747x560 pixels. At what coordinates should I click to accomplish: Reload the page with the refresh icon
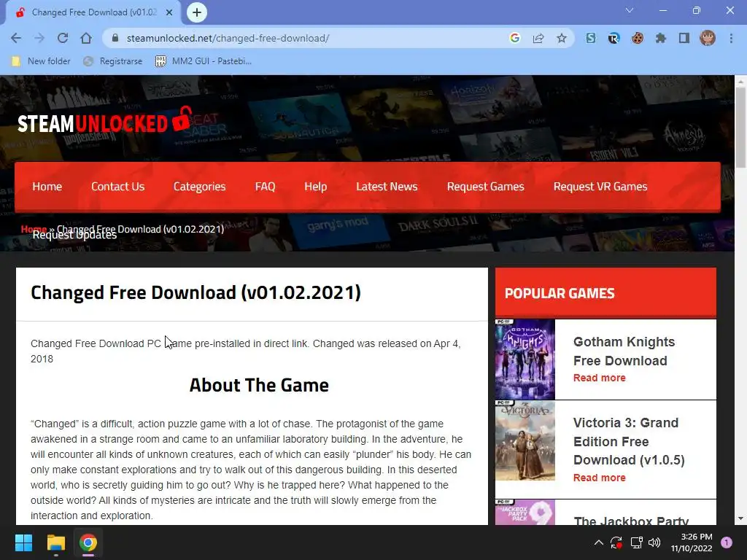(63, 38)
